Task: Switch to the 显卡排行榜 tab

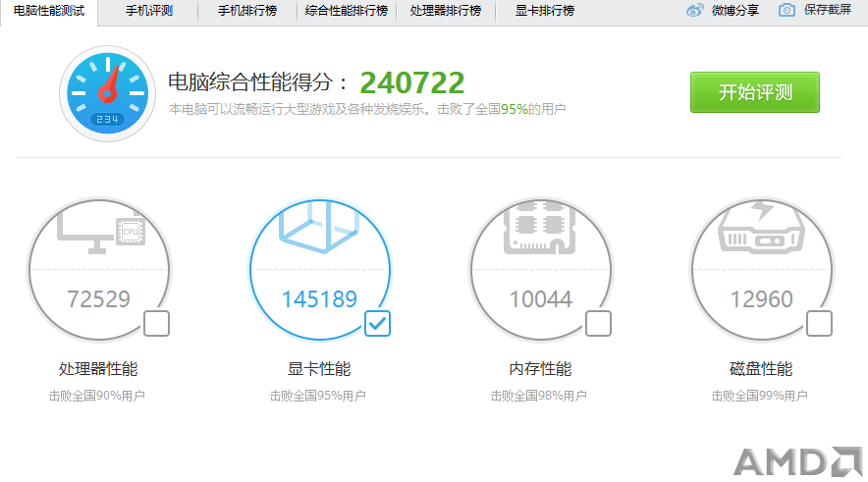Action: pyautogui.click(x=545, y=11)
